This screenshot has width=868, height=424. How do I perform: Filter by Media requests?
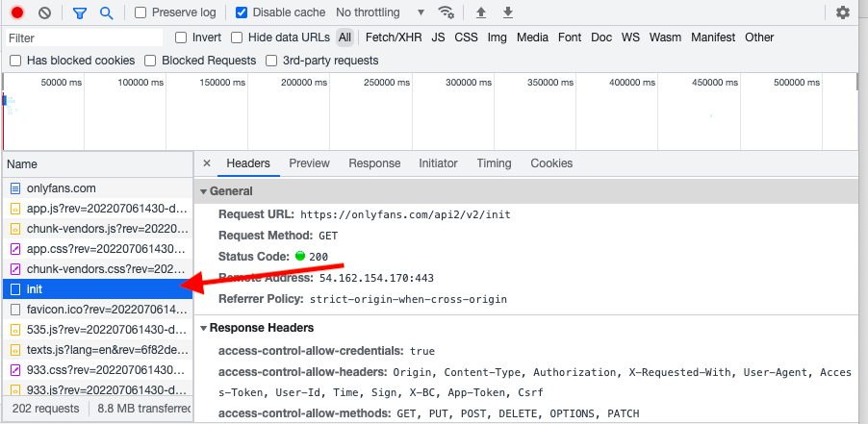point(532,37)
